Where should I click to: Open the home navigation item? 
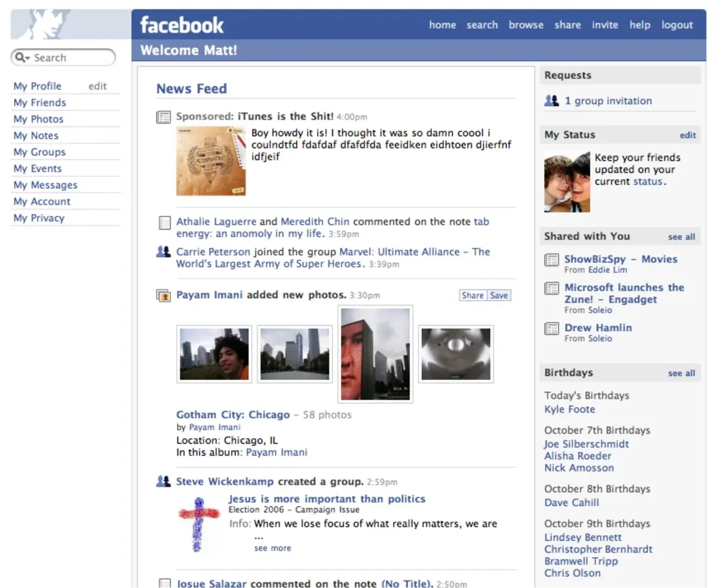(442, 25)
